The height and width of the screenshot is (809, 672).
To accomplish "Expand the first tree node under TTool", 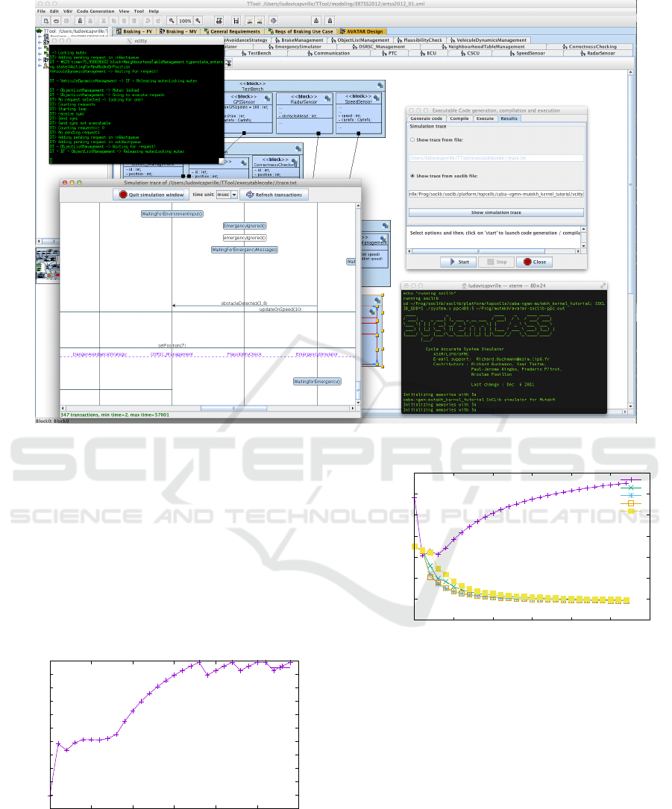I will click(39, 37).
